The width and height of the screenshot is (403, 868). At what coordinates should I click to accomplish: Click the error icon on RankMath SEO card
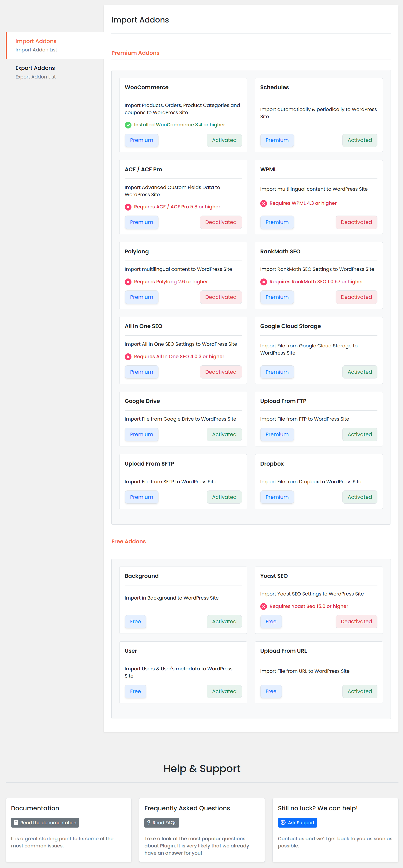[264, 282]
